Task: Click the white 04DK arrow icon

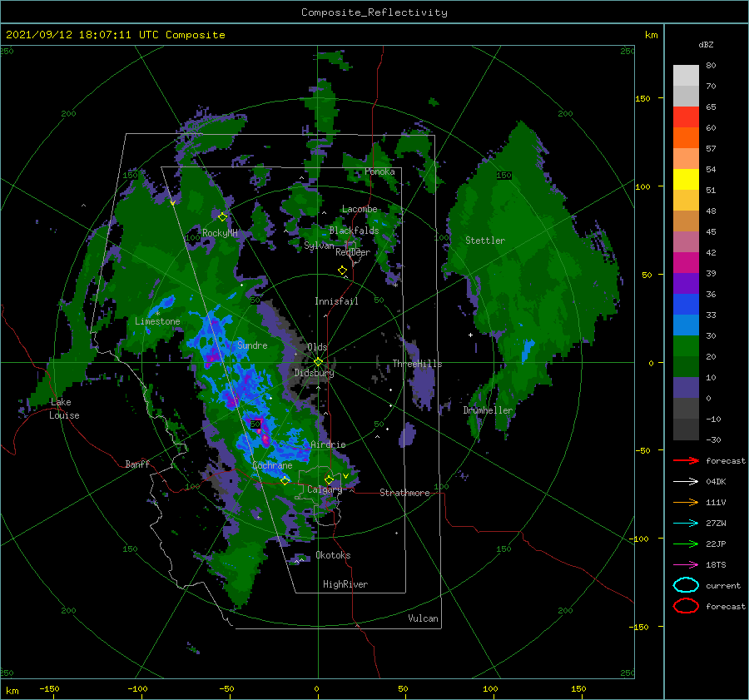Action: tap(686, 481)
